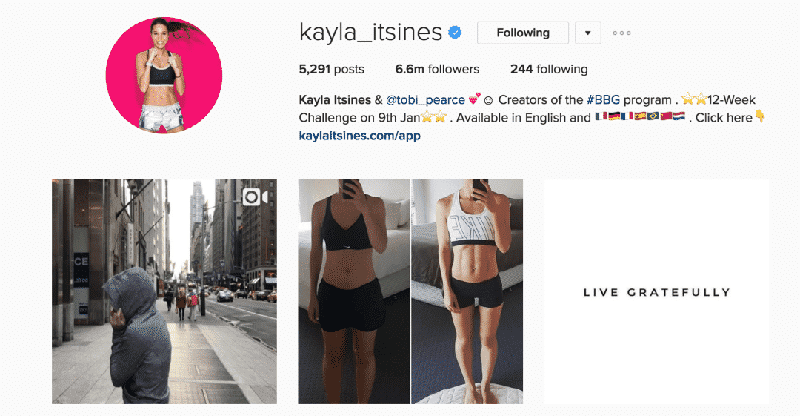
Task: Click the blue verified badge icon
Action: pyautogui.click(x=455, y=33)
